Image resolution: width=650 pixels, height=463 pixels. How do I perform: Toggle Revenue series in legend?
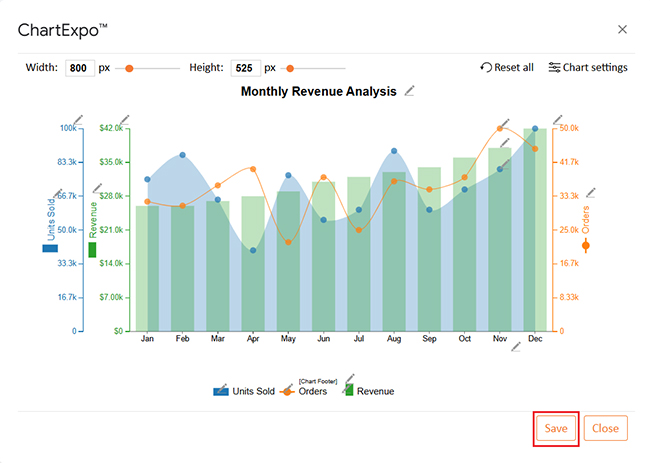[368, 391]
